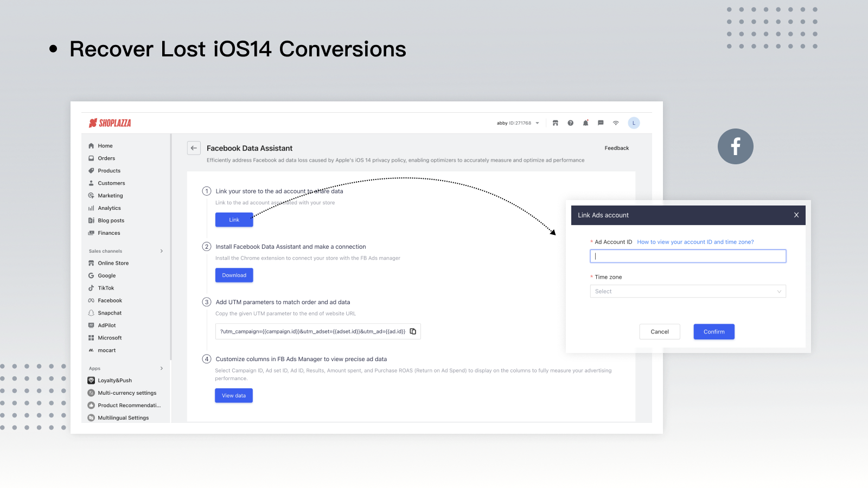This screenshot has width=868, height=488.
Task: Click the View data button
Action: [x=234, y=395]
